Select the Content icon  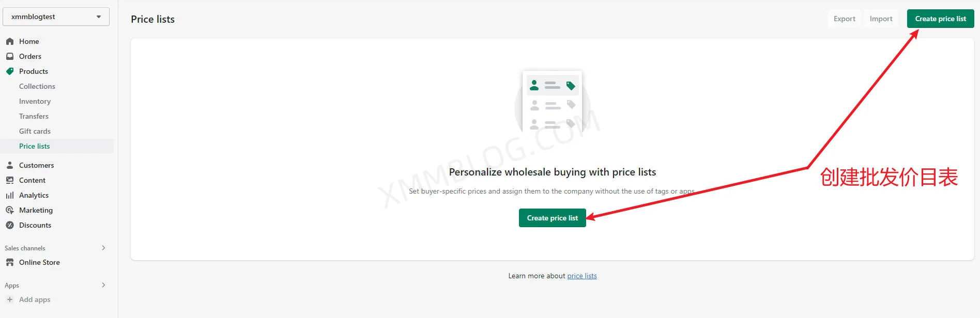[10, 180]
